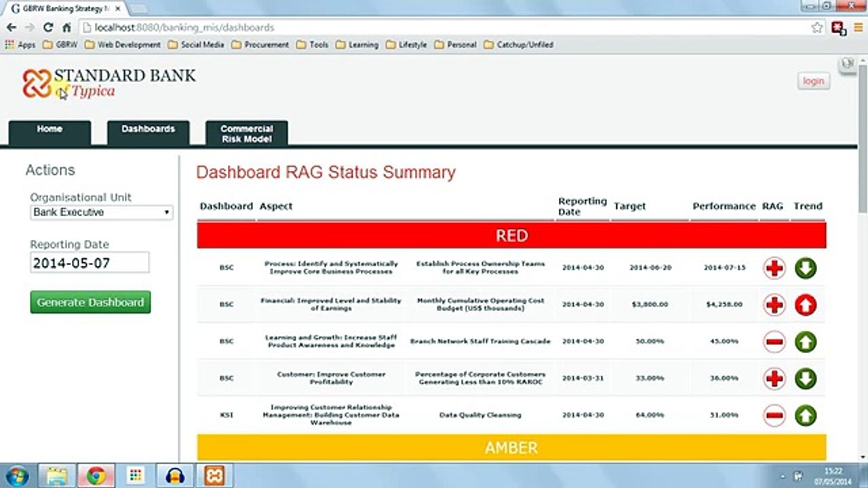Click the browser back arrow
This screenshot has height=488, width=868.
pos(12,28)
